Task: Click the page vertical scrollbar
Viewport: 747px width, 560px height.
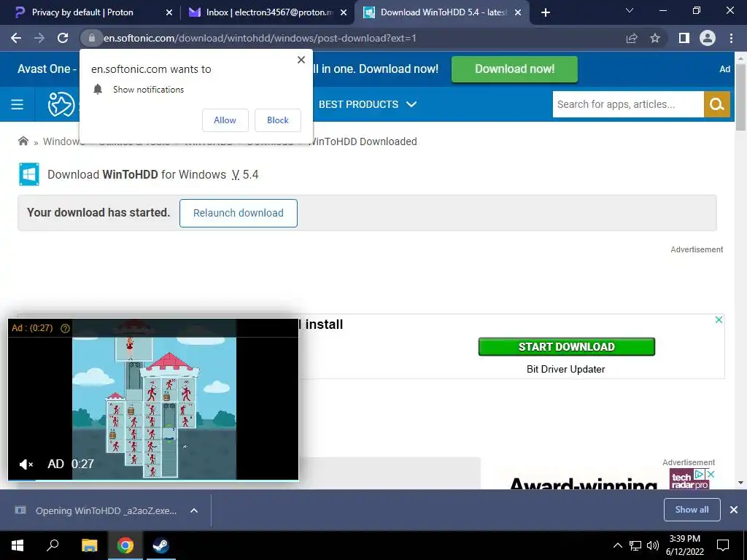Action: click(740, 98)
